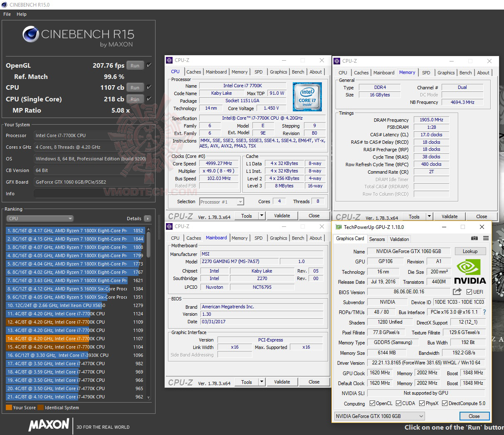This screenshot has width=504, height=435.
Task: Open the CPU ranking type dropdown in Cinebench
Action: point(40,219)
